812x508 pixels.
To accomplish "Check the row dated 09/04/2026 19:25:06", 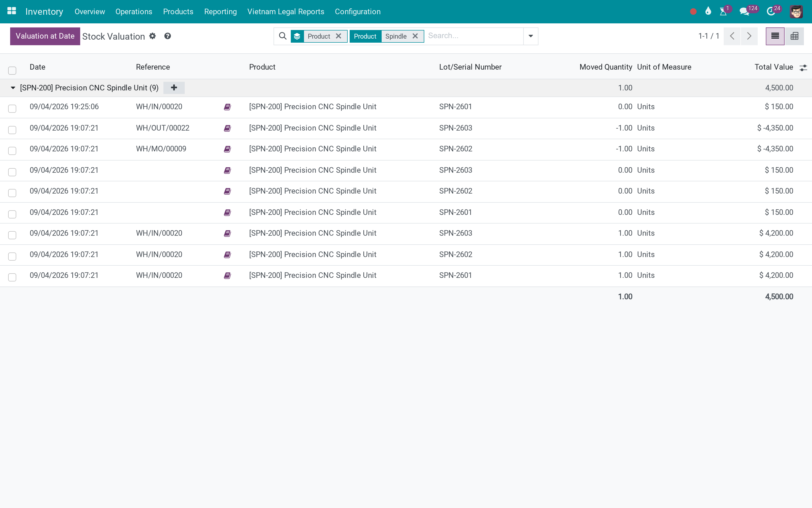I will click(x=12, y=108).
